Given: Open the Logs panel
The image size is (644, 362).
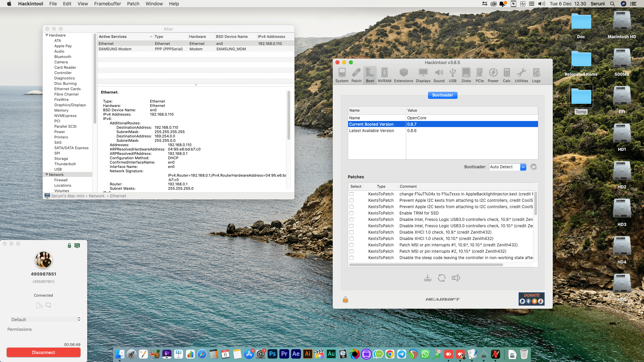Looking at the screenshot, I should coord(536,74).
